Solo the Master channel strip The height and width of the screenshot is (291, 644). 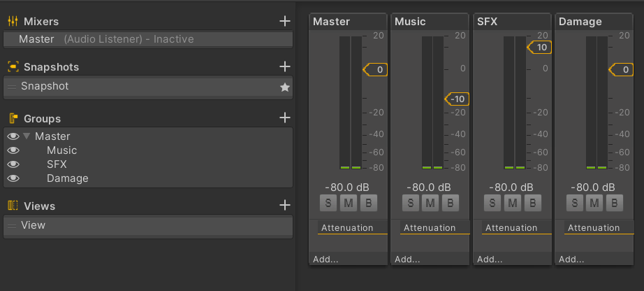pos(328,204)
